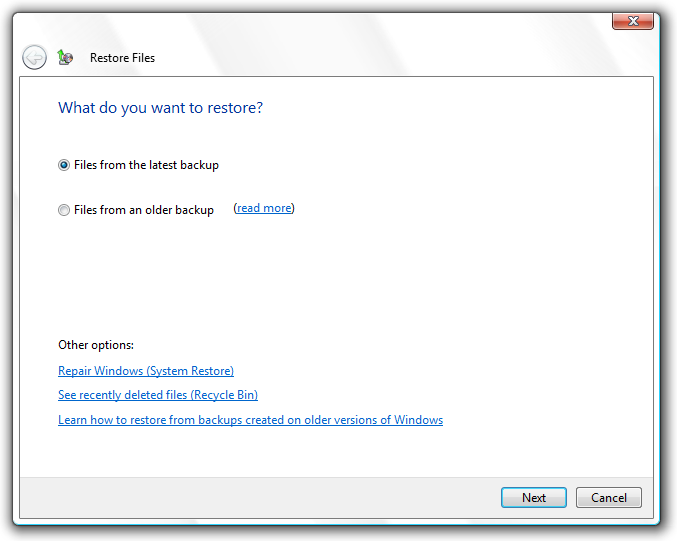677x541 pixels.
Task: Click the Restore Files wizard icon
Action: pos(65,57)
